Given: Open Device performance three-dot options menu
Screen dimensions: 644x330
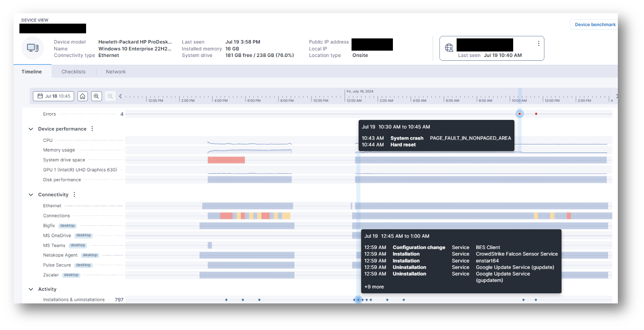Looking at the screenshot, I should pyautogui.click(x=92, y=129).
